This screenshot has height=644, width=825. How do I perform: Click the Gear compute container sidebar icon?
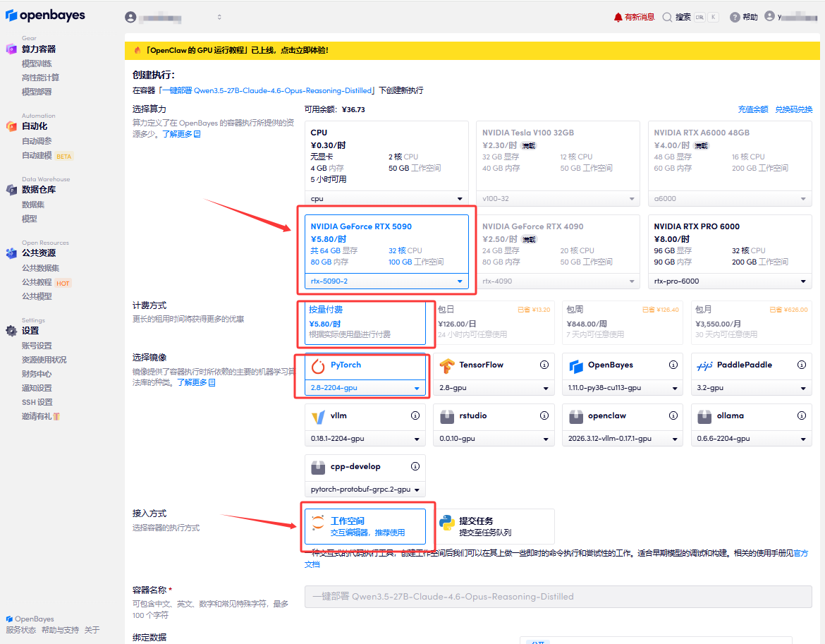click(x=11, y=49)
